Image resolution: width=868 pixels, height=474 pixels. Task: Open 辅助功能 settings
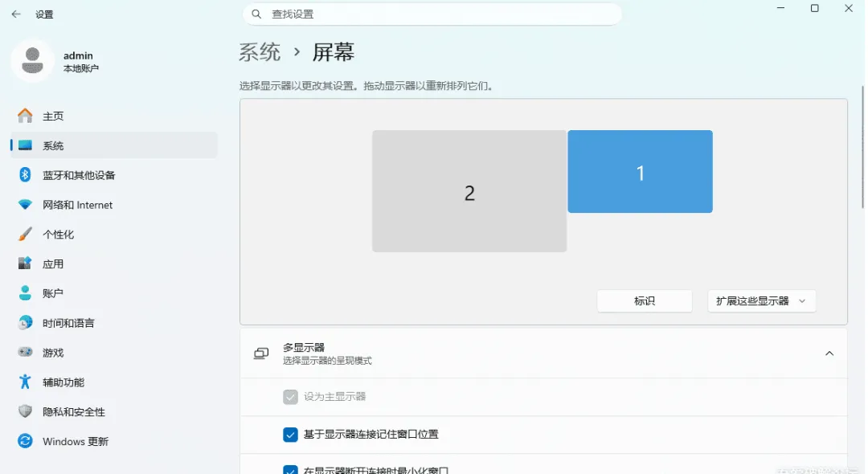click(x=114, y=382)
